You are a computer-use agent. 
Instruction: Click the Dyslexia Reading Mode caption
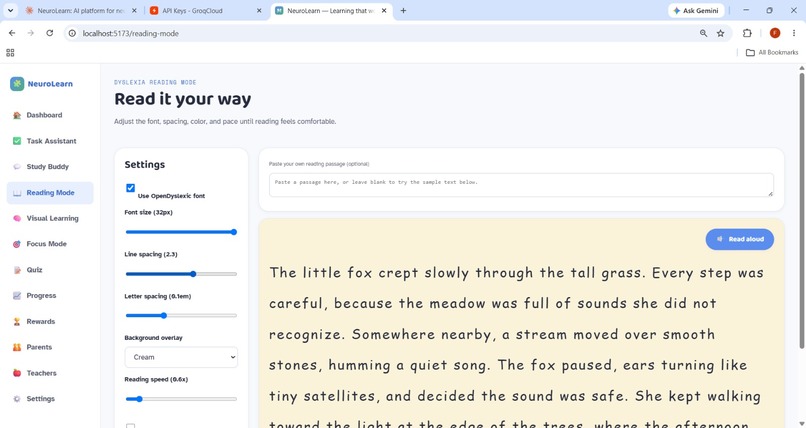click(155, 82)
